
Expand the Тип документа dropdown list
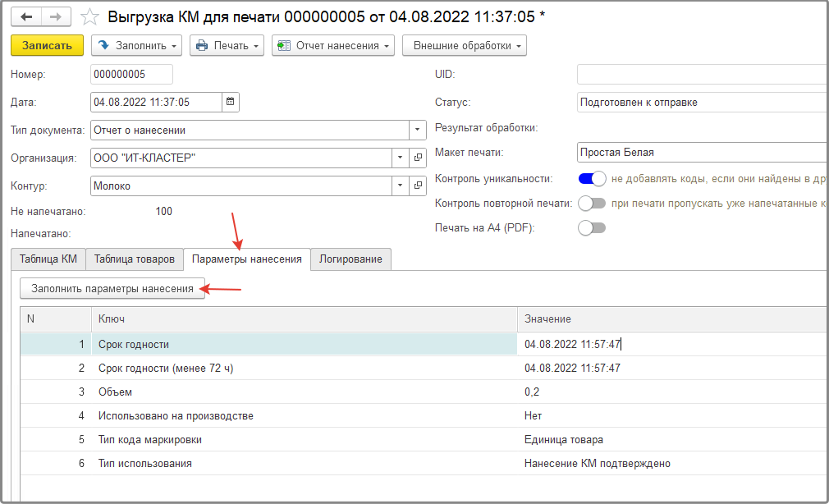point(417,130)
